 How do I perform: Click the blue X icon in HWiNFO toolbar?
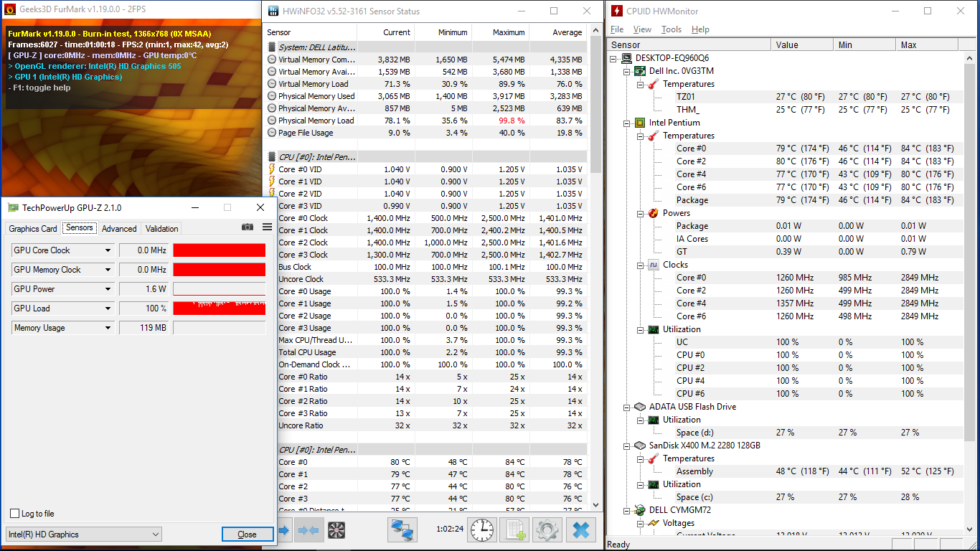581,530
